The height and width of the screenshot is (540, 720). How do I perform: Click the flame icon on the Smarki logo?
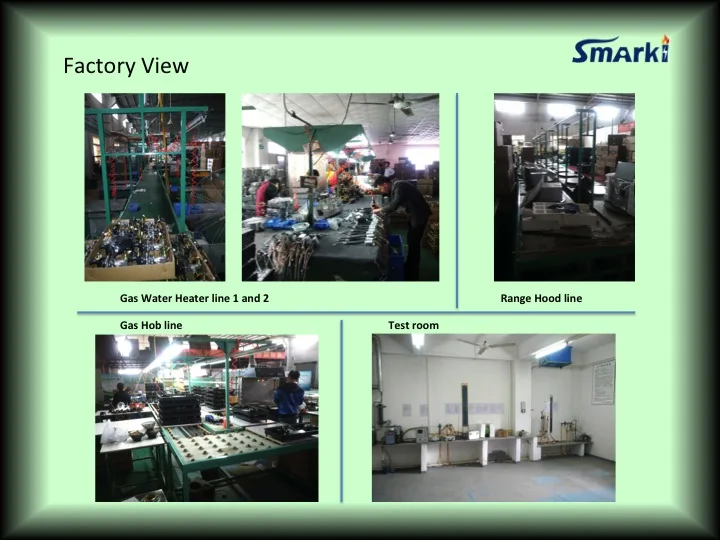[x=665, y=45]
